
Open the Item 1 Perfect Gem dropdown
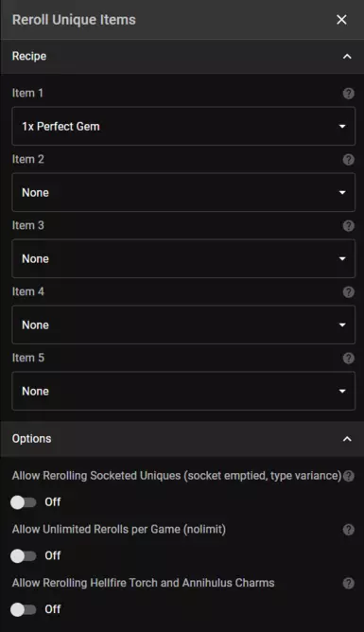[183, 126]
